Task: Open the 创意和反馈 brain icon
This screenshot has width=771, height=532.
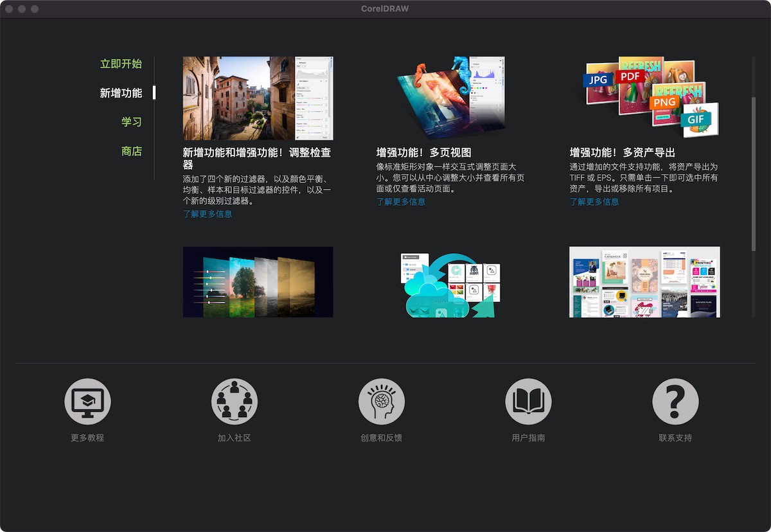Action: [x=382, y=402]
